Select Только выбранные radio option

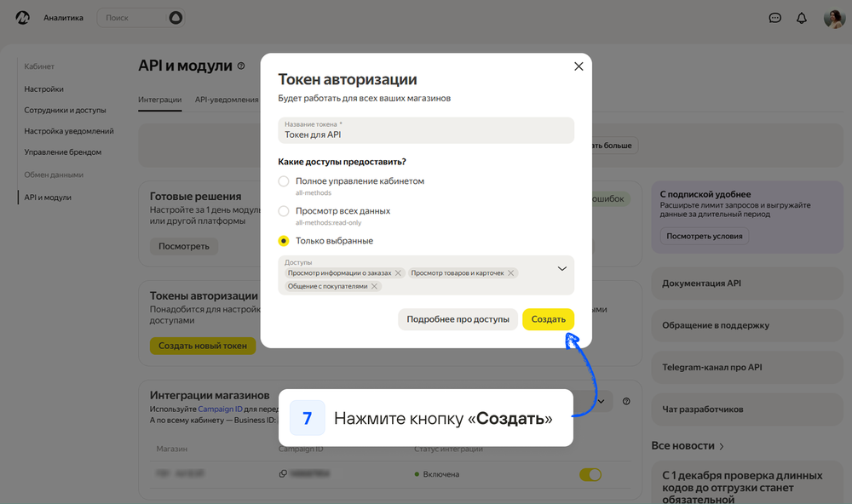[x=284, y=241]
